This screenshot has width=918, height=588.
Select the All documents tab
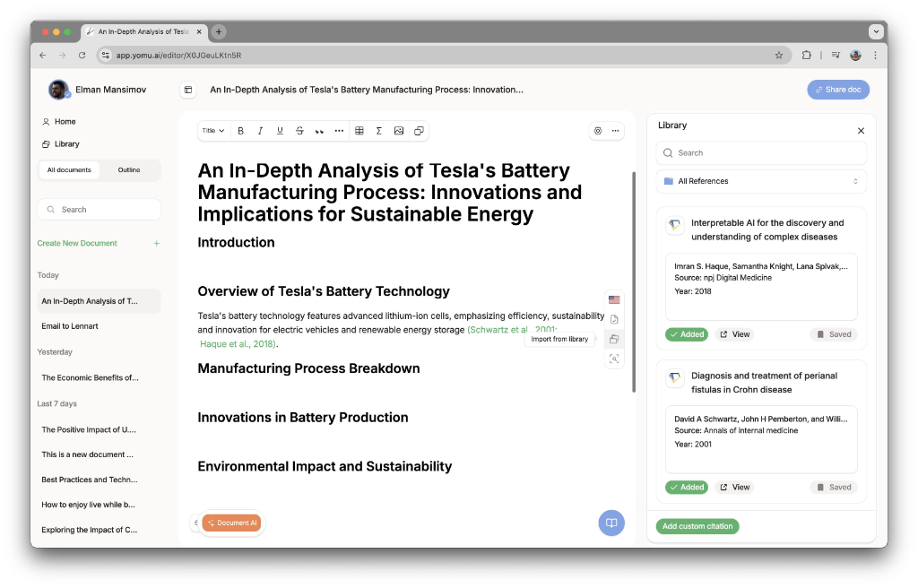[69, 169]
